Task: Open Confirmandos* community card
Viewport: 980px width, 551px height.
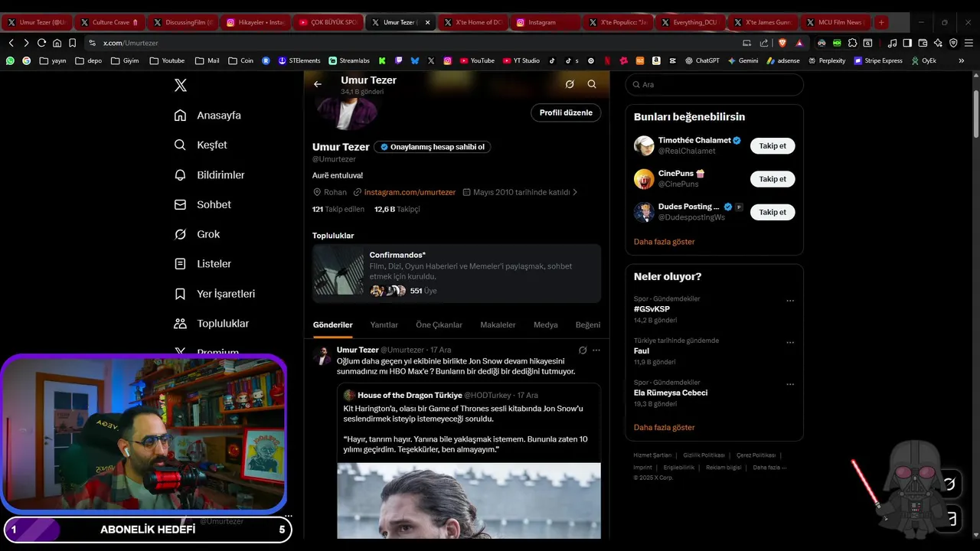Action: [456, 273]
